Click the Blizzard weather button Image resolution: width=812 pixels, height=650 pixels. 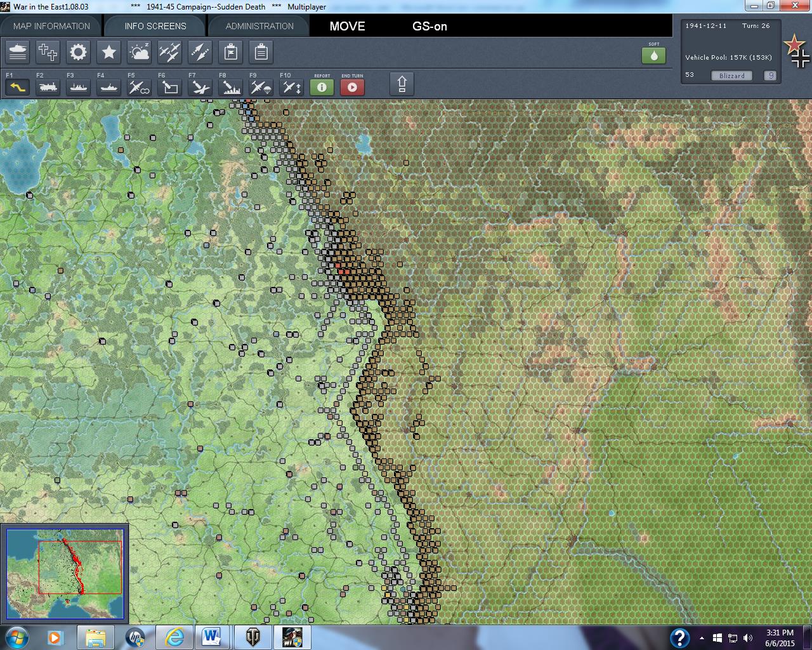(x=732, y=76)
